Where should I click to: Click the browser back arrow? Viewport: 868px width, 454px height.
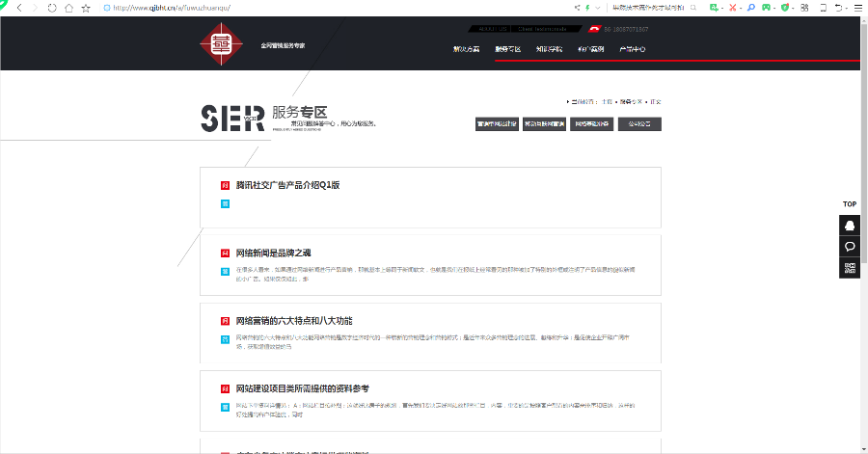click(19, 7)
